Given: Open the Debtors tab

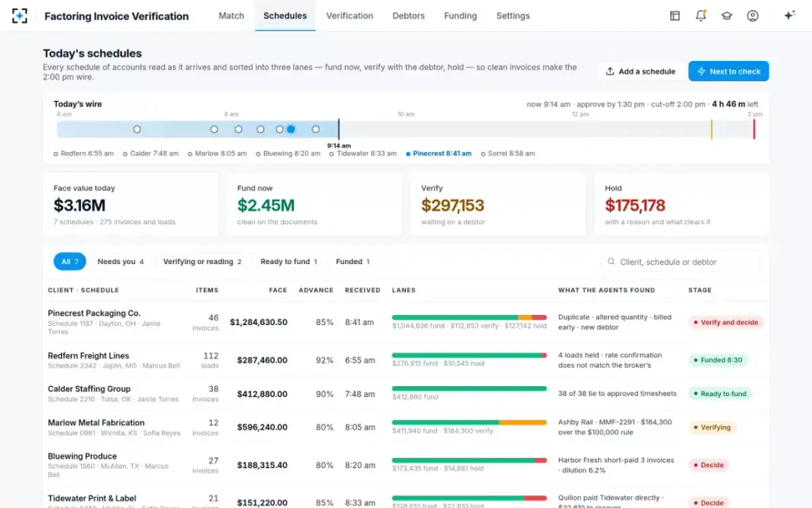Looking at the screenshot, I should 409,16.
